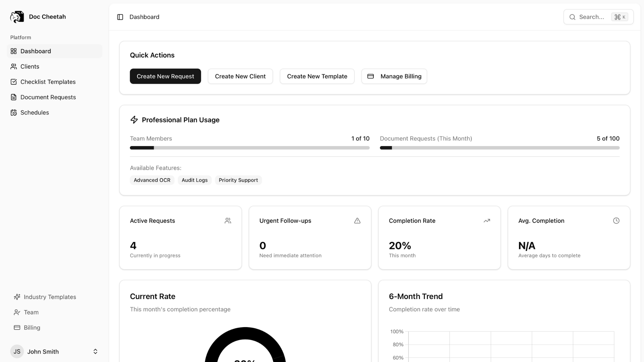644x362 pixels.
Task: Click the Current Rate donut chart
Action: (245, 345)
